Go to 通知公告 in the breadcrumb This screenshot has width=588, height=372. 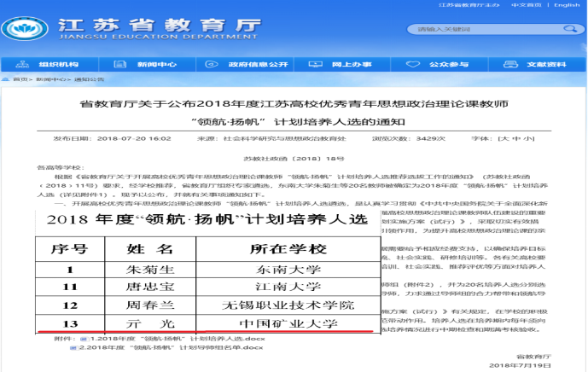pyautogui.click(x=89, y=79)
